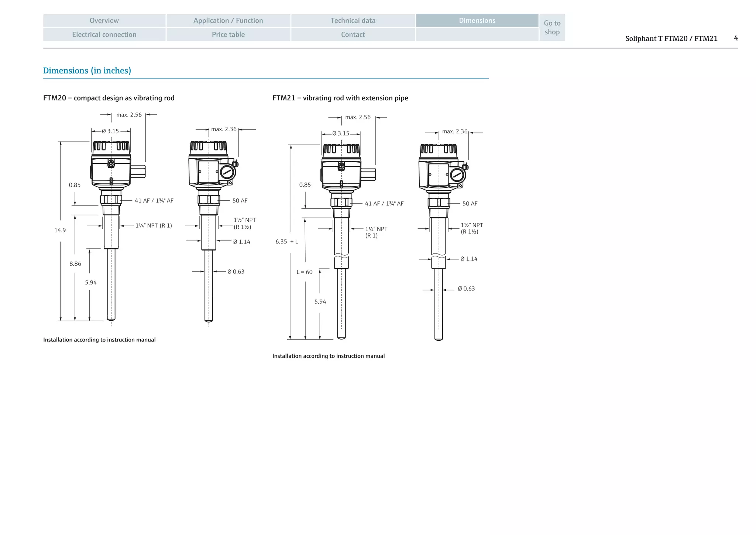
Task: Click the L = 60 dimension label
Action: click(305, 272)
